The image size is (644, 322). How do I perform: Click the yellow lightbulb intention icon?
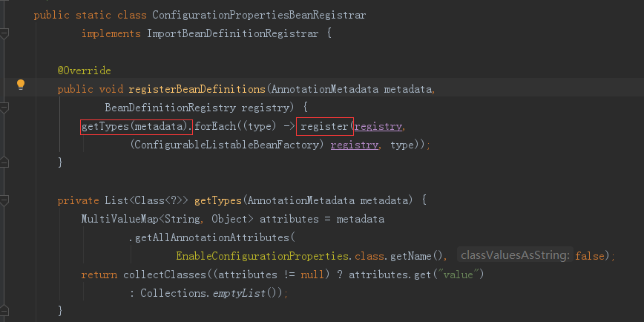tap(21, 85)
